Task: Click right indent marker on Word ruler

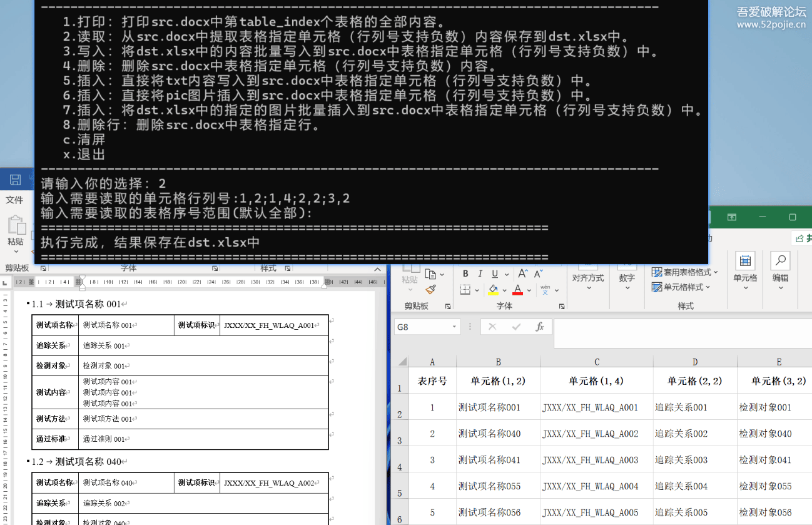Action: pyautogui.click(x=324, y=285)
